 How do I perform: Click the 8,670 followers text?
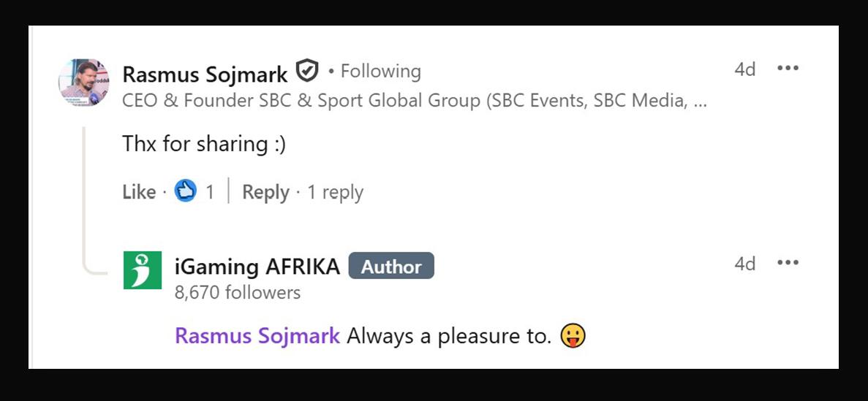click(x=238, y=293)
